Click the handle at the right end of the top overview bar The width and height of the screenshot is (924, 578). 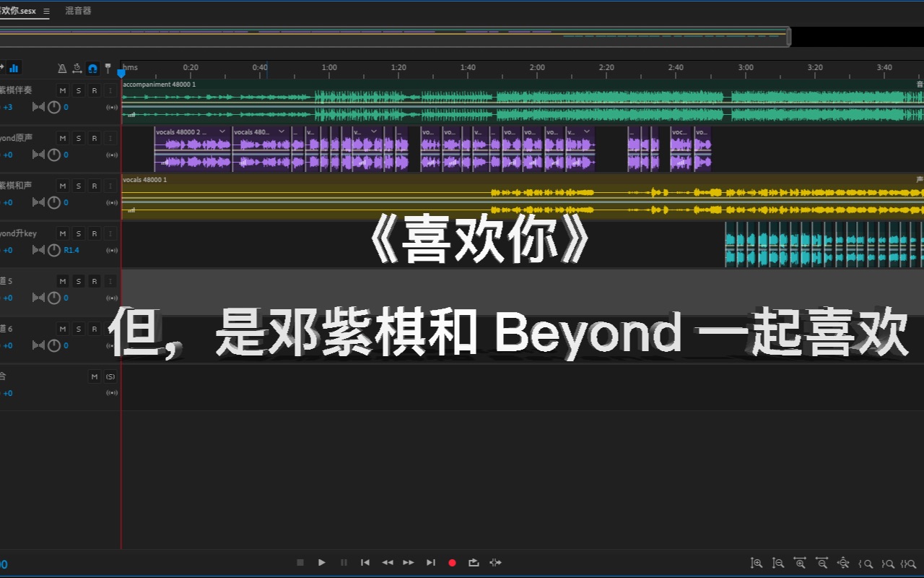[x=788, y=36]
